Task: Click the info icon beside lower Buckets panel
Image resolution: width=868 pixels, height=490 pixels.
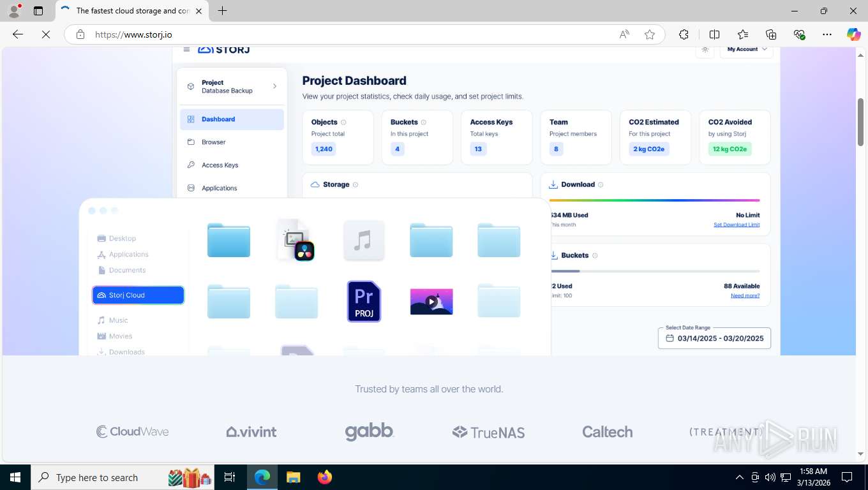Action: click(x=595, y=256)
